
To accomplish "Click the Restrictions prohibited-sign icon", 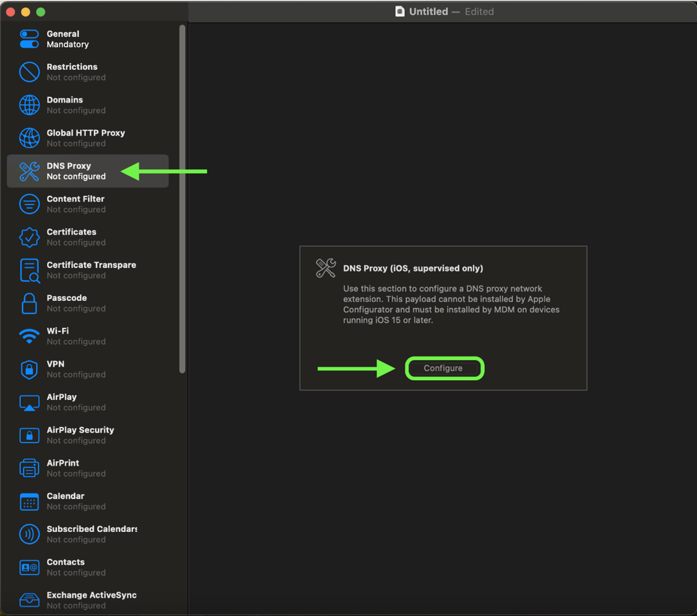I will 29,72.
